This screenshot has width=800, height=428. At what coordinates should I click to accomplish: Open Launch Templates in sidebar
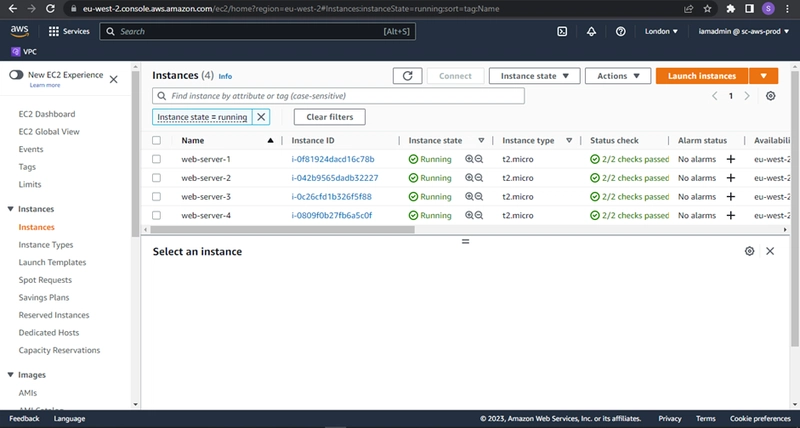(x=53, y=262)
